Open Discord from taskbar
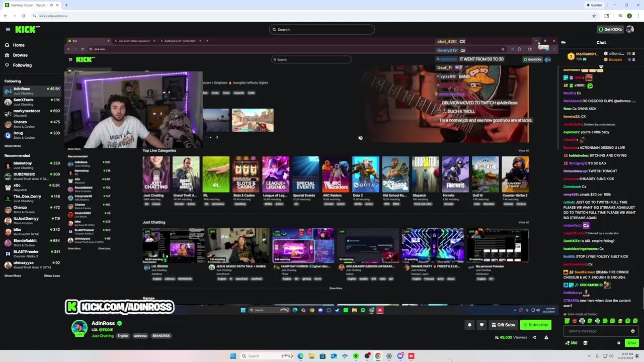Image resolution: width=644 pixels, height=362 pixels. tap(400, 356)
